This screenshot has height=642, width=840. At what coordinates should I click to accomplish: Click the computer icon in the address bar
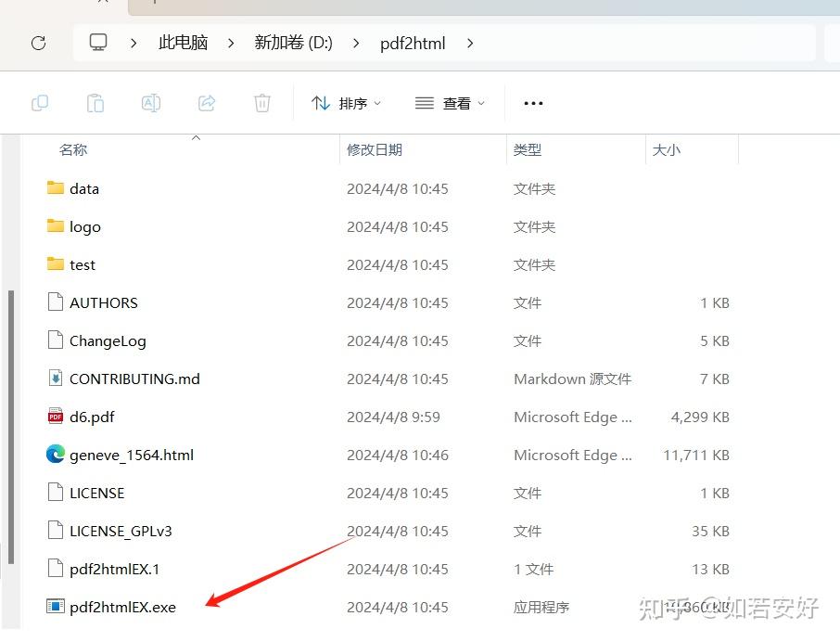click(97, 43)
